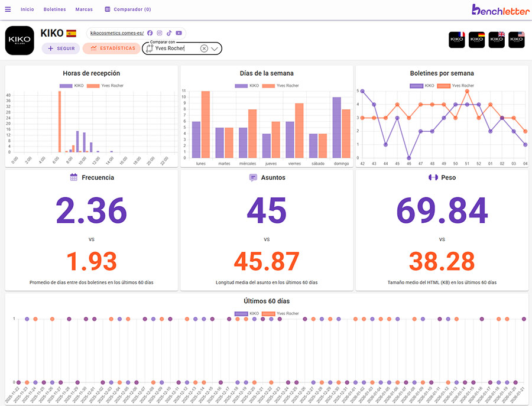The height and width of the screenshot is (406, 532).
Task: Go to the Inicio menu item
Action: (x=27, y=9)
